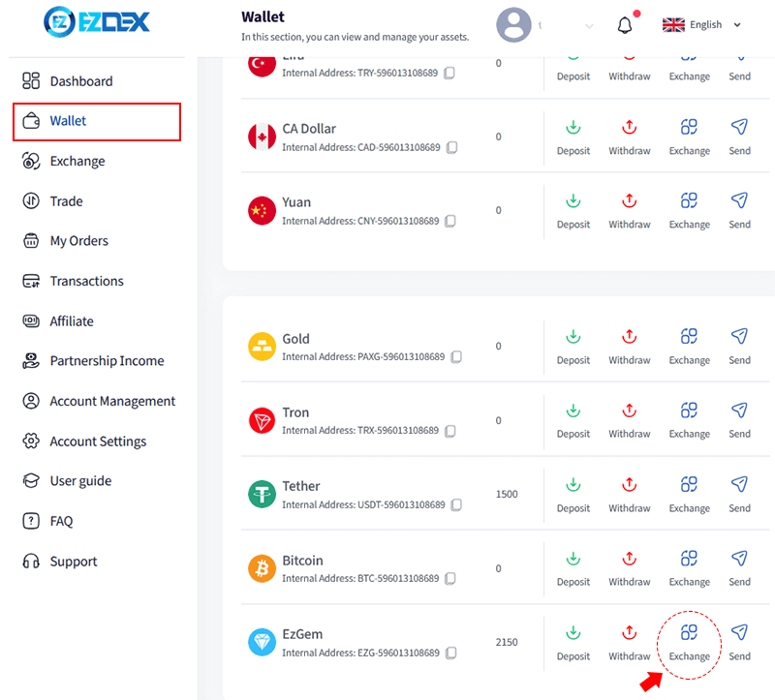Open Account Settings in the sidebar
This screenshot has width=775, height=700.
[98, 441]
